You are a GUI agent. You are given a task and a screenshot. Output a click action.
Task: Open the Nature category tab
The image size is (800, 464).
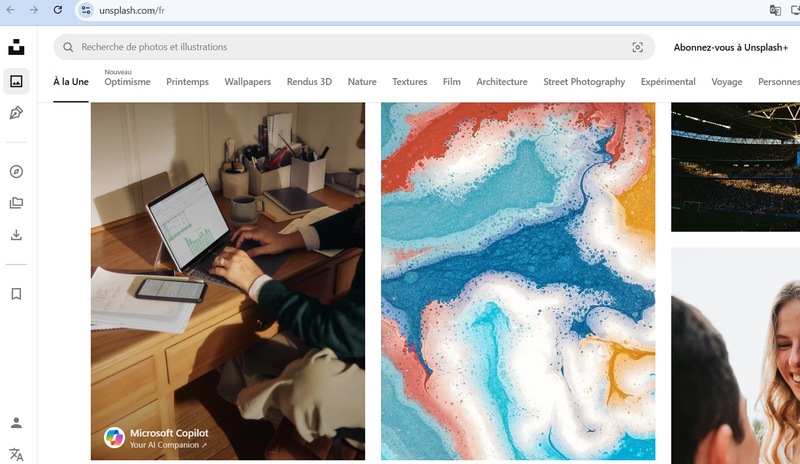click(362, 82)
